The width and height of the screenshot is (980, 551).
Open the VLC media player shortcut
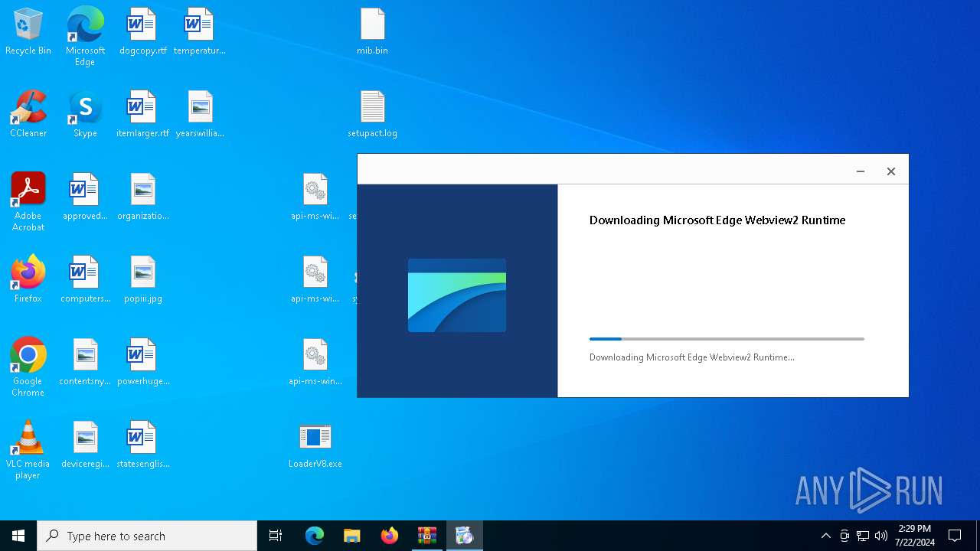(x=28, y=450)
